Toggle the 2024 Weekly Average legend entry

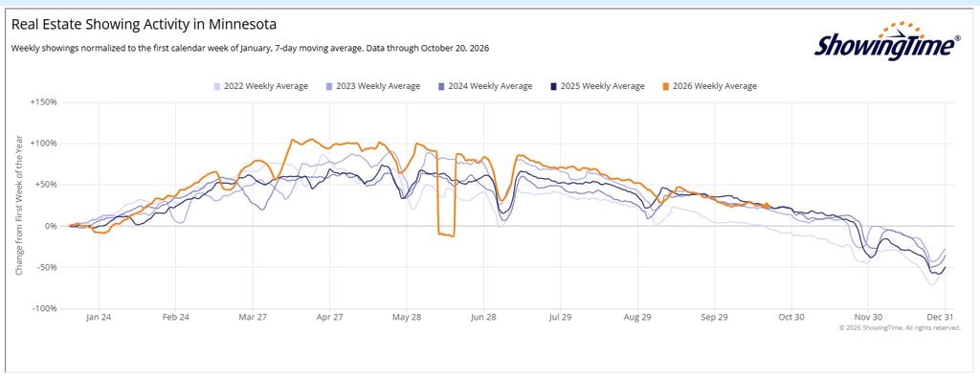[x=485, y=86]
